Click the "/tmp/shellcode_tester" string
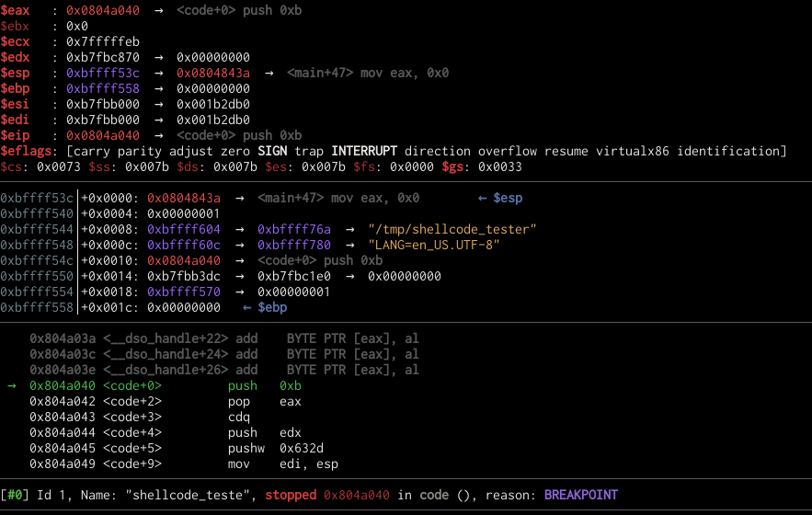 click(x=452, y=229)
